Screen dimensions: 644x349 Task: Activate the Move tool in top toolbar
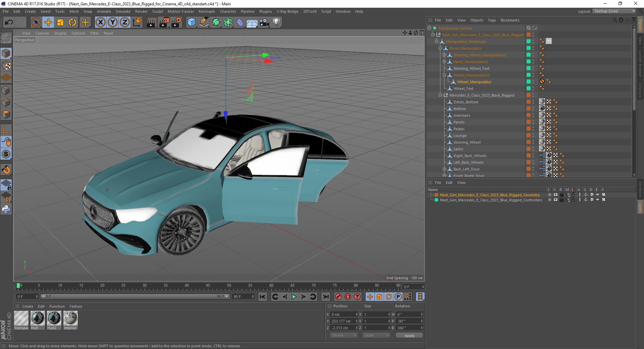tap(48, 22)
